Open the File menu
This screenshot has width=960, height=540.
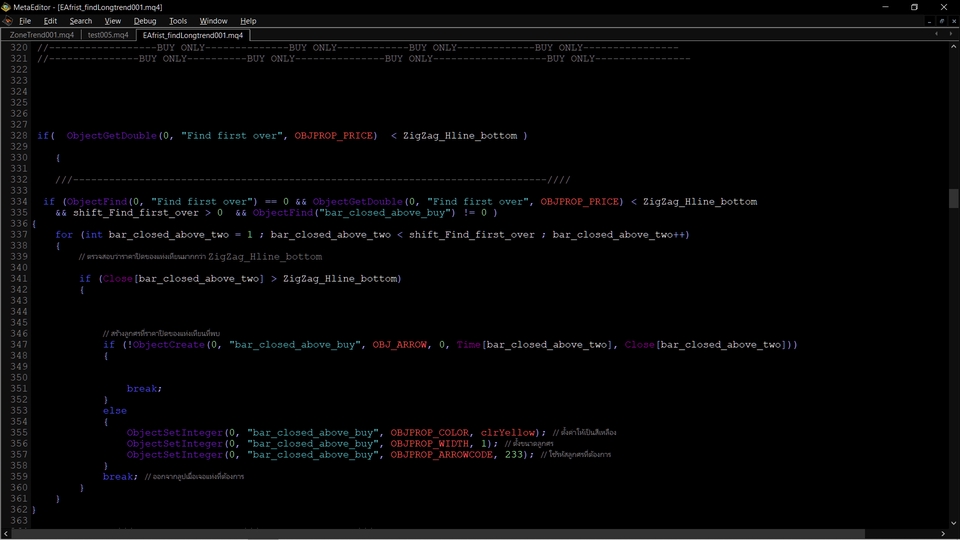point(25,21)
